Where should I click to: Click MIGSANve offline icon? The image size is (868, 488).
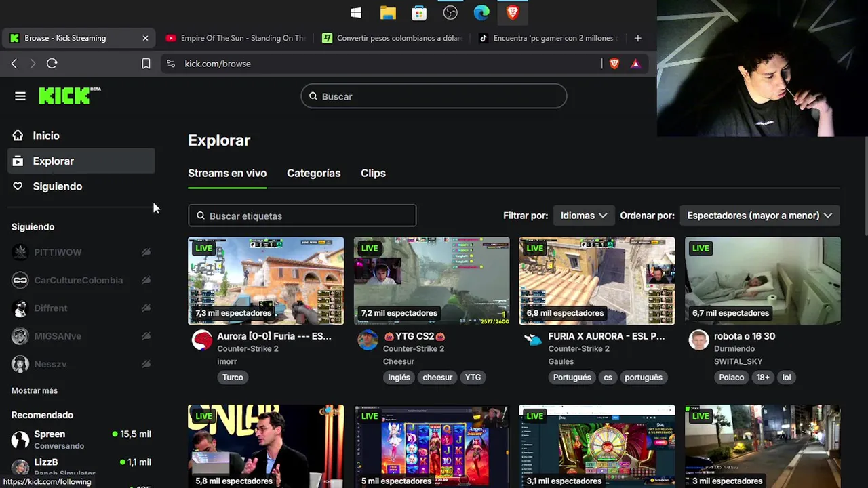coord(146,335)
